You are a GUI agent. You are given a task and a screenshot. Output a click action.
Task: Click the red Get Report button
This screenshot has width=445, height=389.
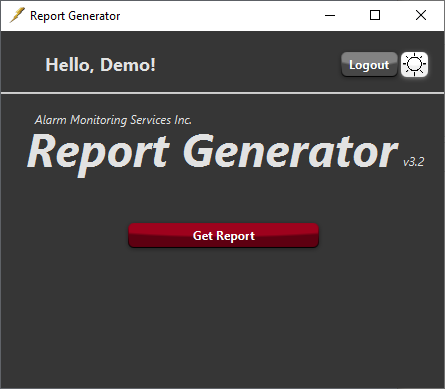223,235
